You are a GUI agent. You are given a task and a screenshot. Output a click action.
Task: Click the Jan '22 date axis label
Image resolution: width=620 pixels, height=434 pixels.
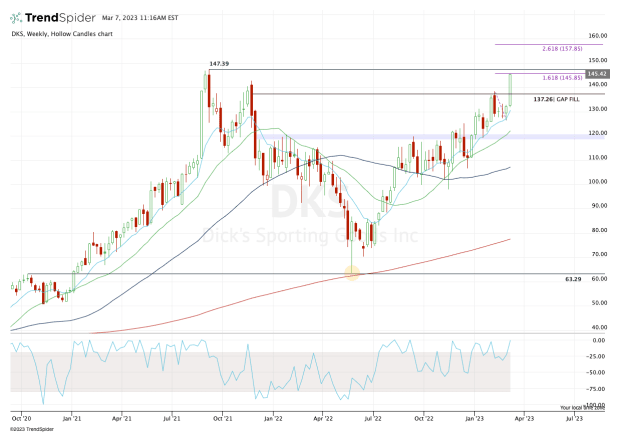click(273, 418)
